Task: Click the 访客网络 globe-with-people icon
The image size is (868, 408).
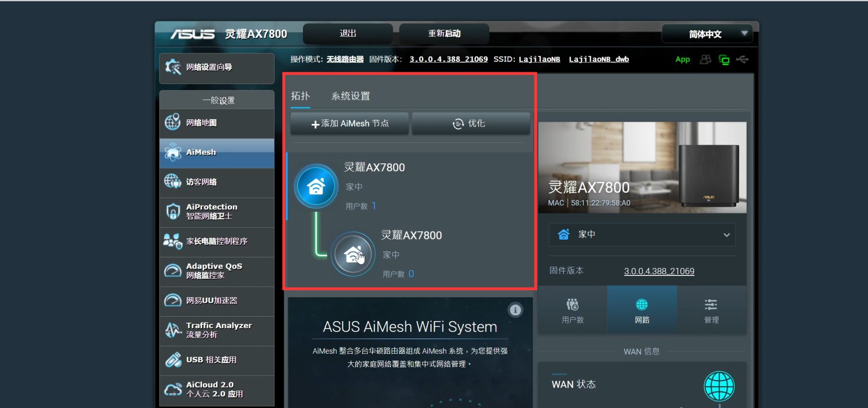Action: click(x=173, y=181)
